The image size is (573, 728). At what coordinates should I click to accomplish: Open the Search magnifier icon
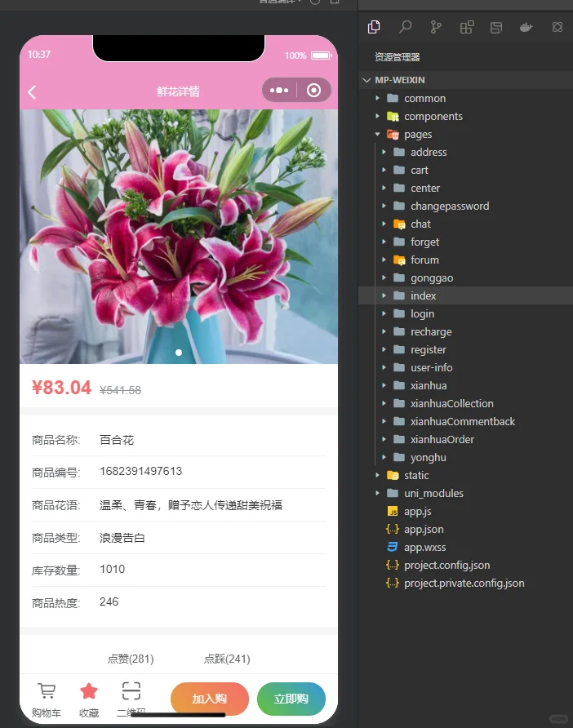(405, 28)
